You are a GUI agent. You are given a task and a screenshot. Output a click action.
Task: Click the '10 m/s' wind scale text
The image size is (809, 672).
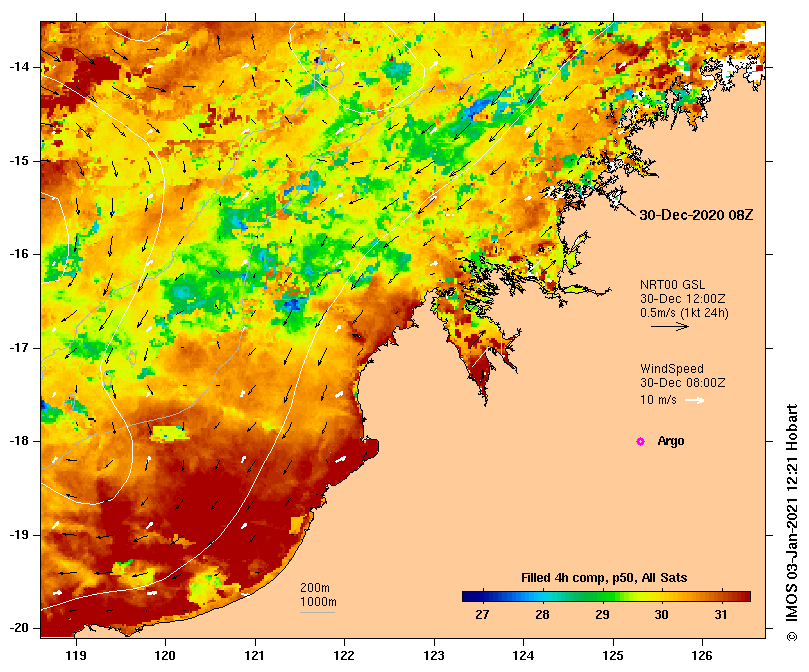658,400
